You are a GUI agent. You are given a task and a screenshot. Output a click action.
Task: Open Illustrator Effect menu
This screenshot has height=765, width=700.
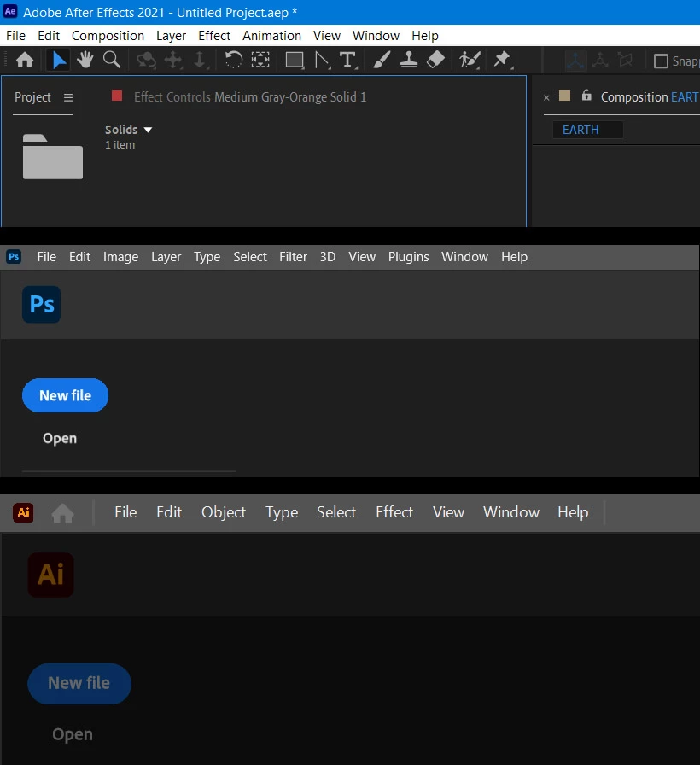(394, 511)
